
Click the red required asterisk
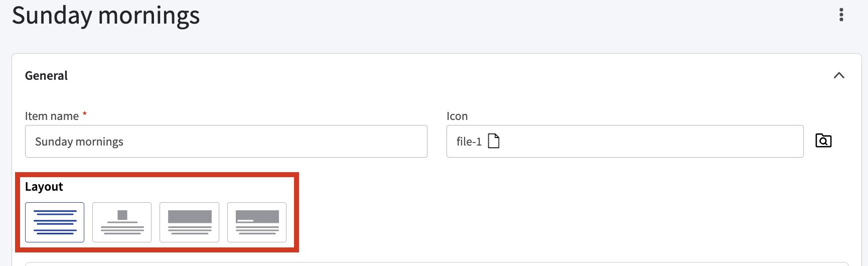(85, 114)
